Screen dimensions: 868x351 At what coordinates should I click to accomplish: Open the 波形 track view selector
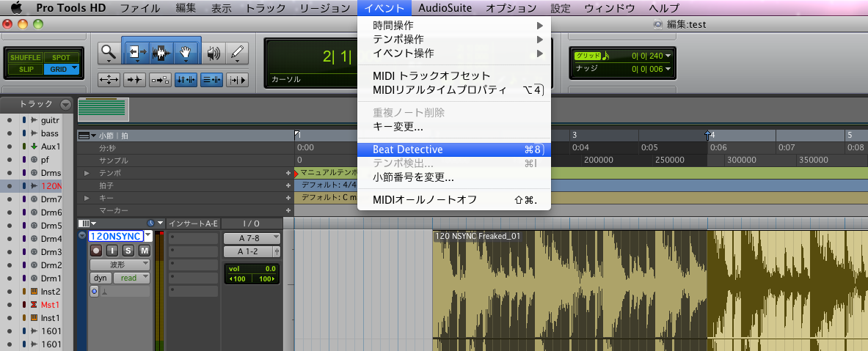tap(120, 265)
